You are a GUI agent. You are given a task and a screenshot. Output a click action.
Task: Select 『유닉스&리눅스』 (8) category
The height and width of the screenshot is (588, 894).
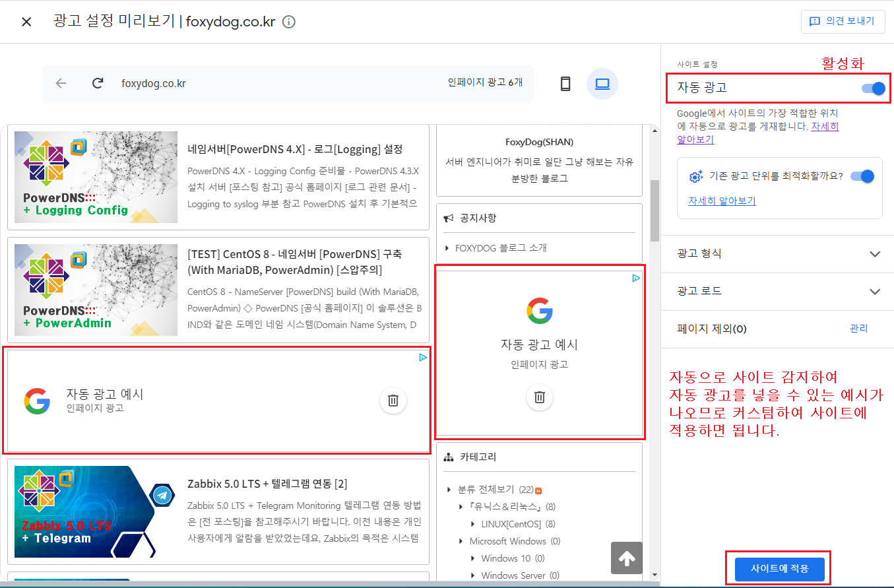[513, 507]
